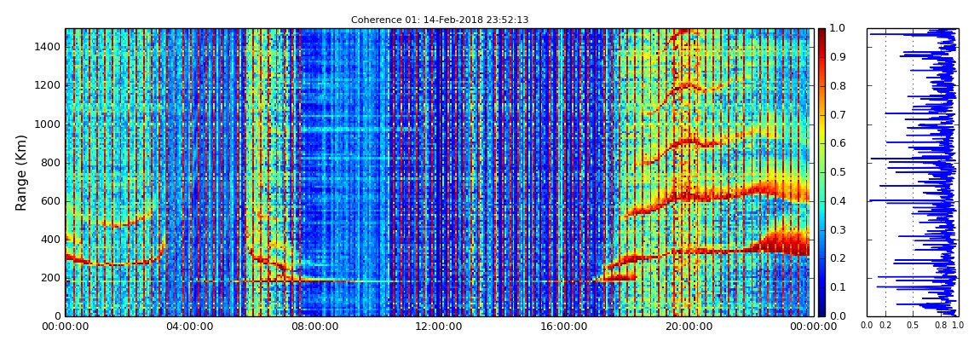
Task: Click the 400 range tick label
Action: pyautogui.click(x=50, y=240)
